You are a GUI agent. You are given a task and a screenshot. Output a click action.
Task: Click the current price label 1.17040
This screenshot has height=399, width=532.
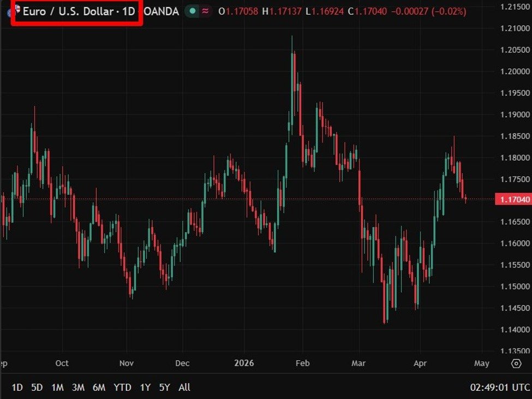[512, 199]
